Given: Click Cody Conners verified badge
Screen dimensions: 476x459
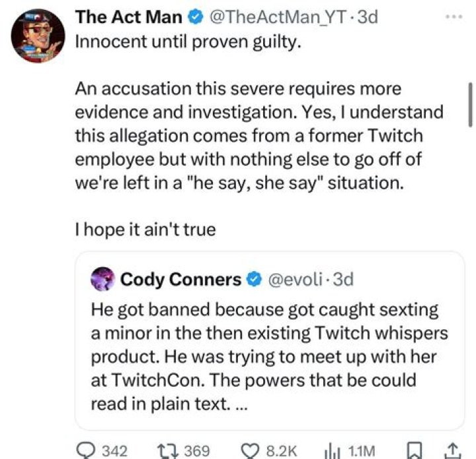Looking at the screenshot, I should coord(252,280).
